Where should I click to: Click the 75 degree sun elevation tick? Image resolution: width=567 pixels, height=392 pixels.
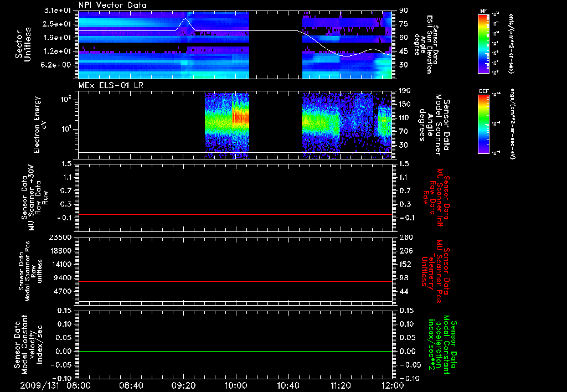(x=404, y=24)
